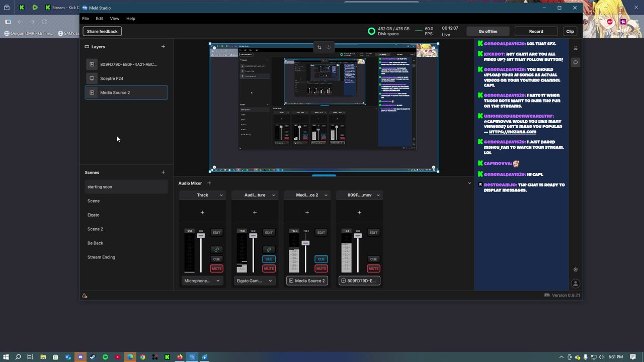Add a new scene with the Scenes plus icon
Image resolution: width=644 pixels, height=362 pixels.
(163, 172)
